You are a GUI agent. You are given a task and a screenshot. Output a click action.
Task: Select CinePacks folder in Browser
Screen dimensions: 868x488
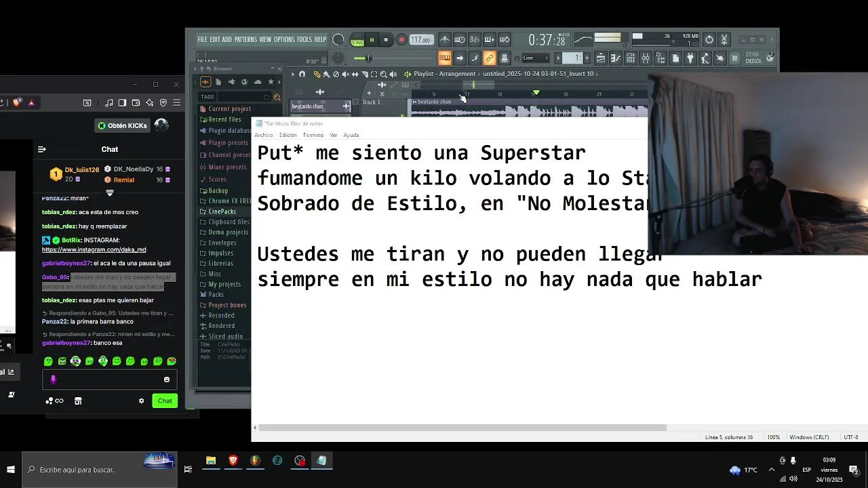click(218, 211)
